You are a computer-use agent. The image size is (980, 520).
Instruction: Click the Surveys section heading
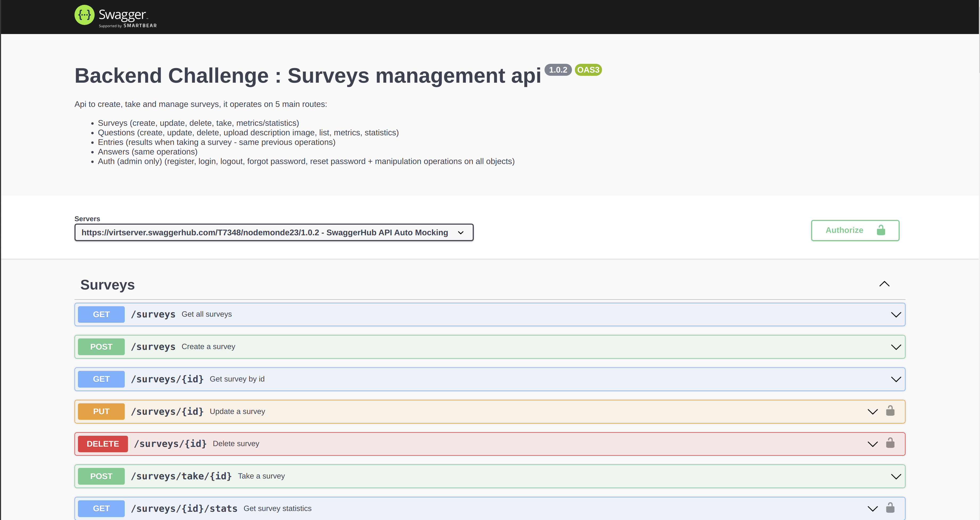[x=108, y=285]
